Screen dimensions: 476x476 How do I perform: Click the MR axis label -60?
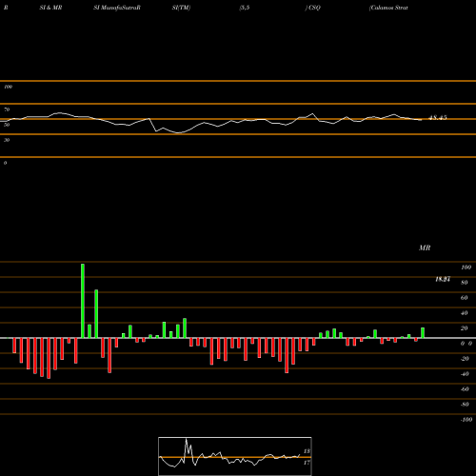click(465, 389)
